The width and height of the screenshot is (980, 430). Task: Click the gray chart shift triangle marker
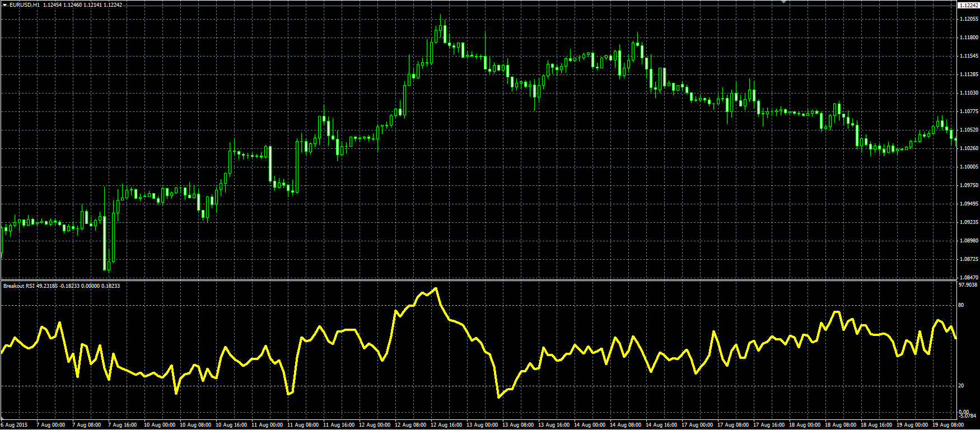pyautogui.click(x=784, y=2)
